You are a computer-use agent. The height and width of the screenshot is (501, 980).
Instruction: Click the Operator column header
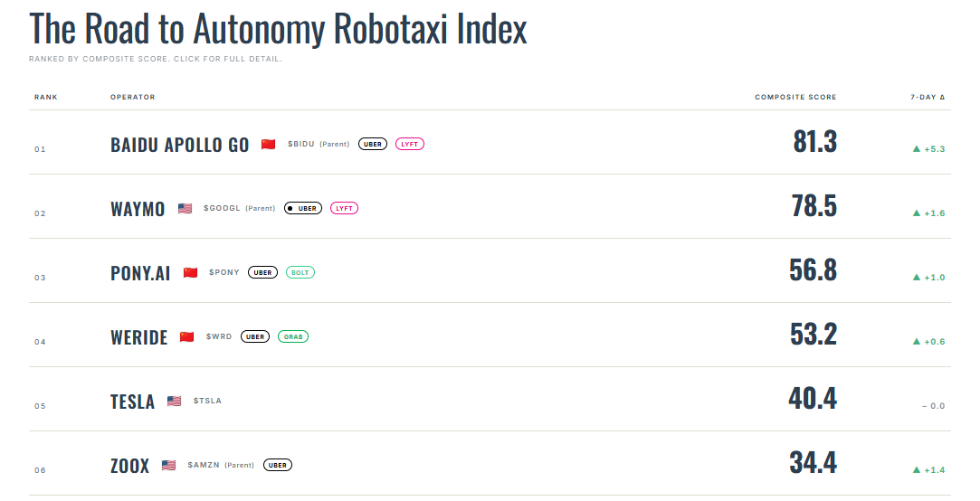click(x=132, y=98)
